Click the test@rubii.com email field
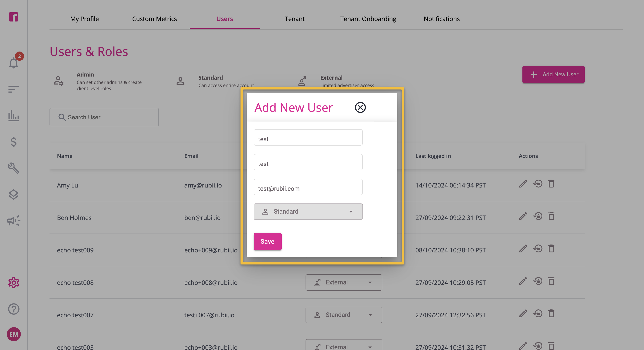644x350 pixels. click(308, 187)
